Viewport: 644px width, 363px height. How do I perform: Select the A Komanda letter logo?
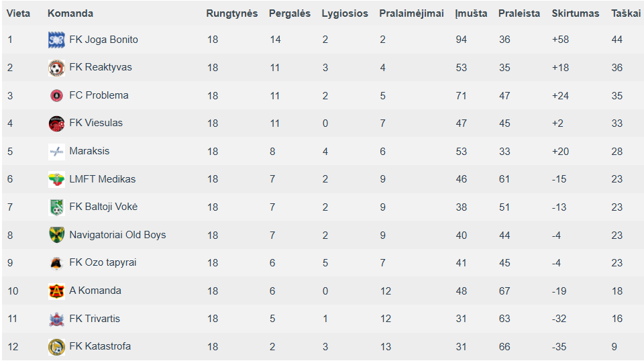(x=56, y=291)
